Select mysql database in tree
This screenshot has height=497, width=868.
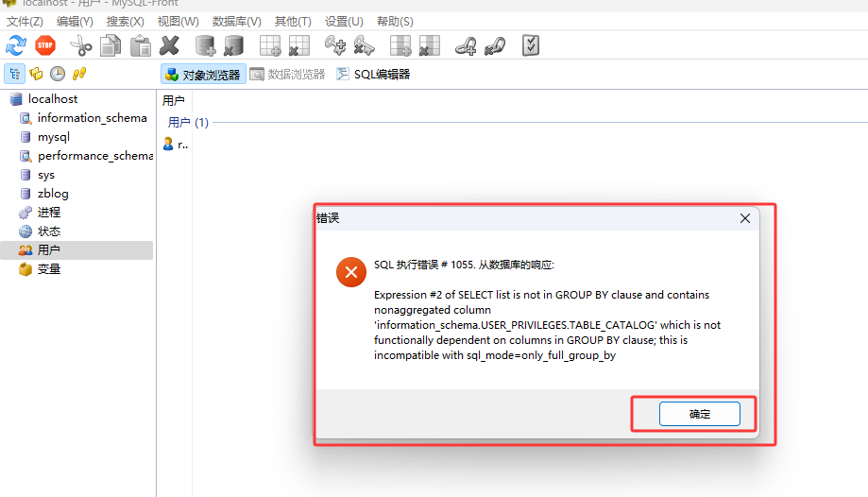[x=53, y=137]
